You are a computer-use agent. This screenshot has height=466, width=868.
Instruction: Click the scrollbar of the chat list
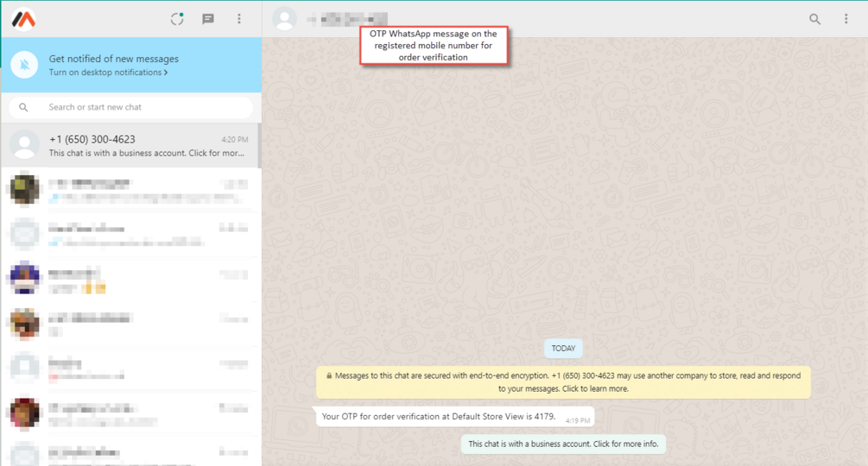tap(260, 146)
